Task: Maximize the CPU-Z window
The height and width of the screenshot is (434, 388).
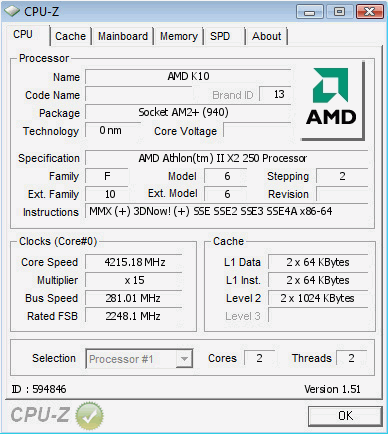Action: [339, 12]
